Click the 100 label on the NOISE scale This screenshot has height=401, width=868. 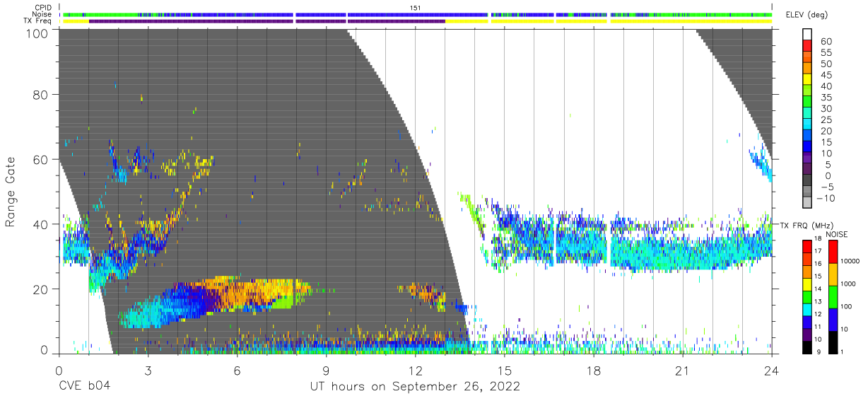[x=845, y=306]
